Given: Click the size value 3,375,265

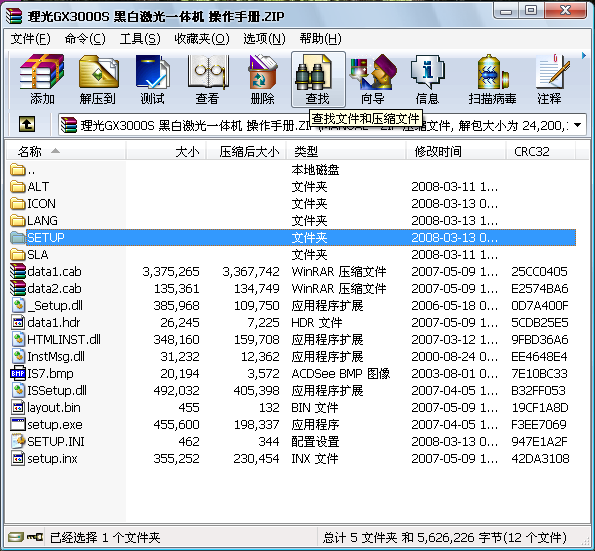Looking at the screenshot, I should coord(171,272).
